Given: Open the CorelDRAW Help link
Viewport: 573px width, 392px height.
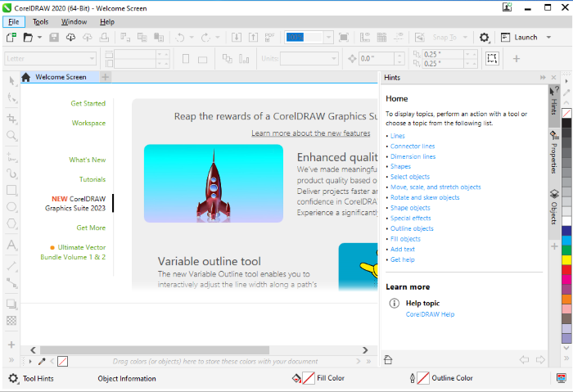Looking at the screenshot, I should [x=430, y=314].
